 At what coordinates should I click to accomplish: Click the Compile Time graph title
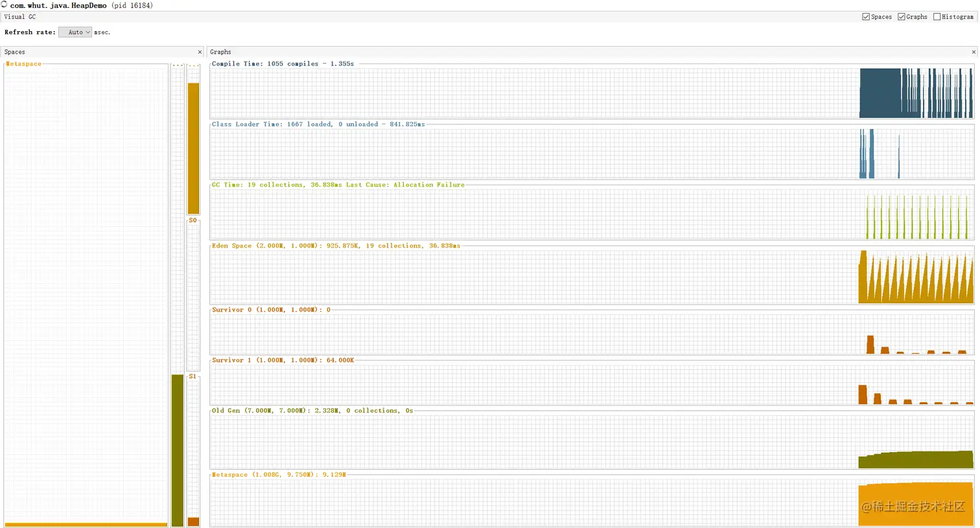pyautogui.click(x=283, y=63)
